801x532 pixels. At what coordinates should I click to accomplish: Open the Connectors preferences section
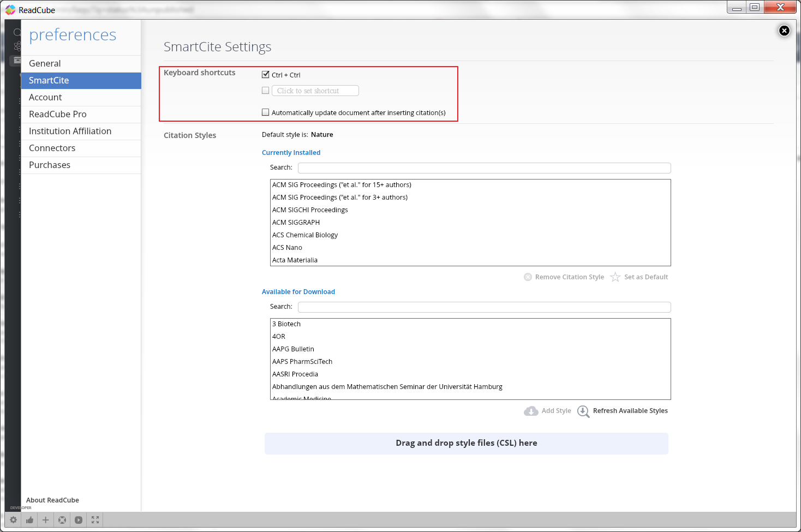[81, 148]
